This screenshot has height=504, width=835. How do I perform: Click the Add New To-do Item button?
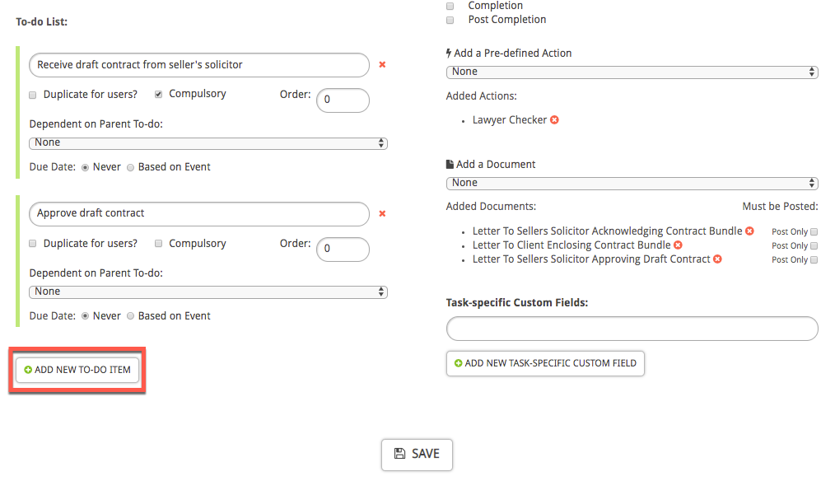pyautogui.click(x=77, y=370)
